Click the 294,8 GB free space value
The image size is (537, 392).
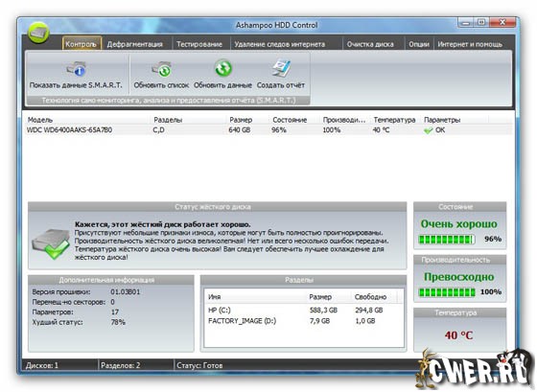pos(369,311)
